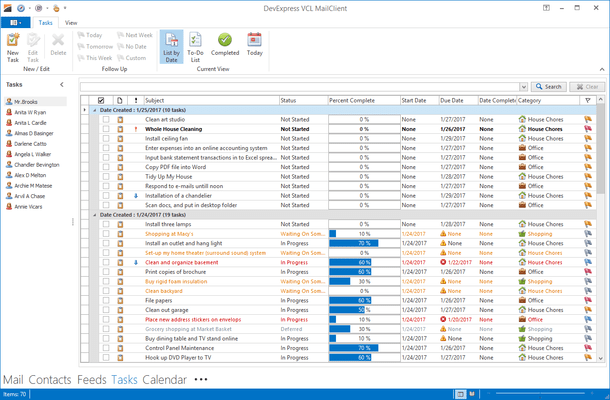Click the 70% progress bar for Install an outlet
Screen dimensions: 610x400
tap(363, 243)
